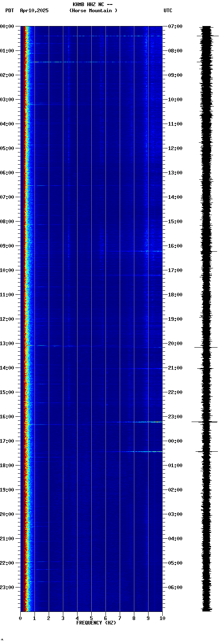Viewport: 224px width, 644px height.
Task: Click the 06:00 PDT time tick label
Action: [7, 173]
